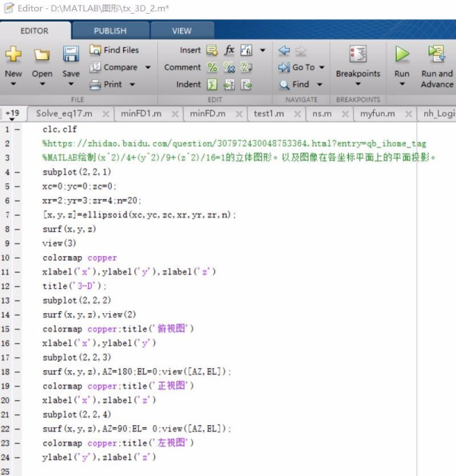Open the minFD.m file tab
The height and width of the screenshot is (476, 456).
point(207,113)
